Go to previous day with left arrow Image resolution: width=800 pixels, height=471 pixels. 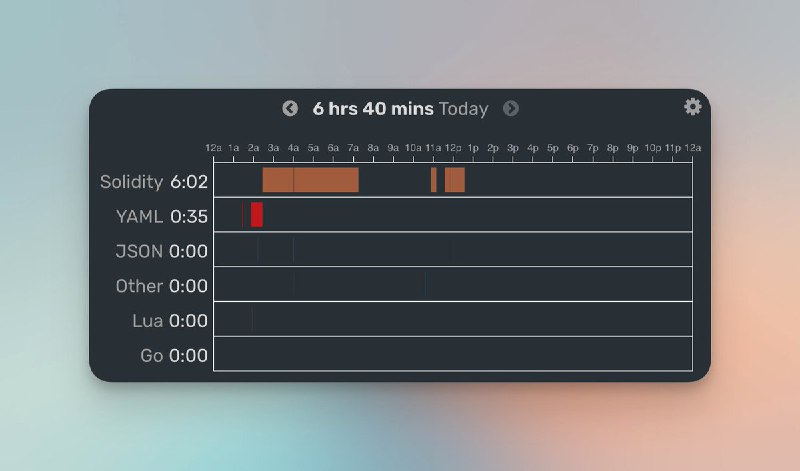pyautogui.click(x=290, y=108)
